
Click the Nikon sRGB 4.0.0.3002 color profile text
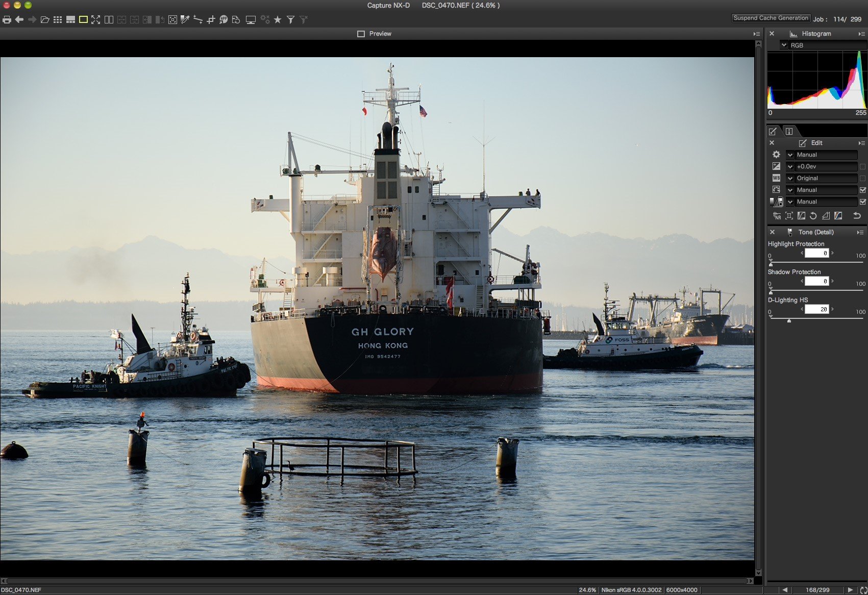631,590
